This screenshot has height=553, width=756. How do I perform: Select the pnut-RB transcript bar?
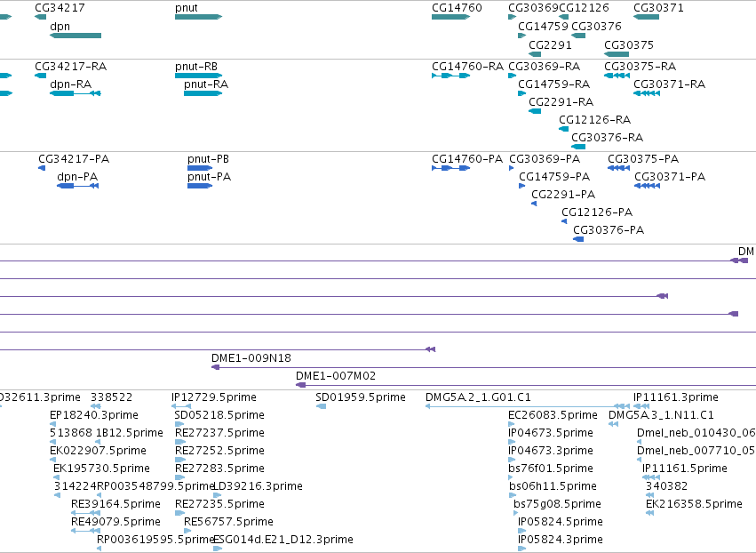pyautogui.click(x=199, y=76)
